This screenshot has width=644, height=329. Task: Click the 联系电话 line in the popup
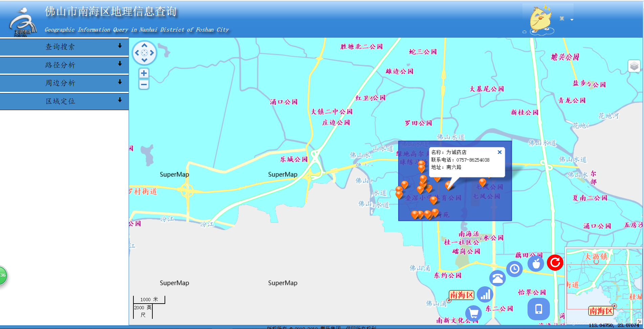[460, 160]
